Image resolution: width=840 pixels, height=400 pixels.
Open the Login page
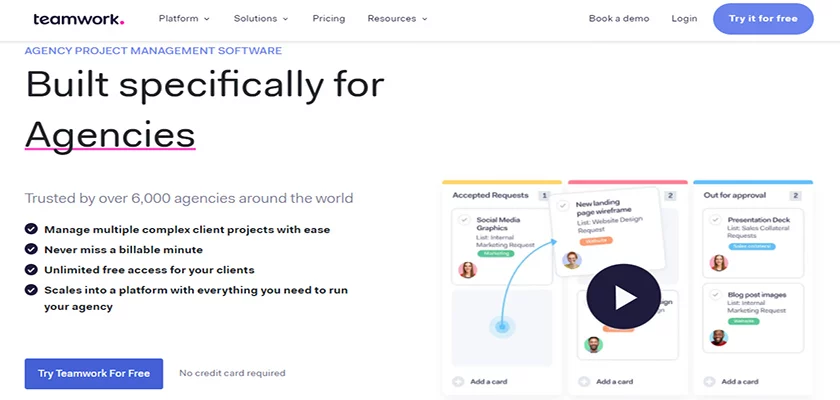point(684,18)
